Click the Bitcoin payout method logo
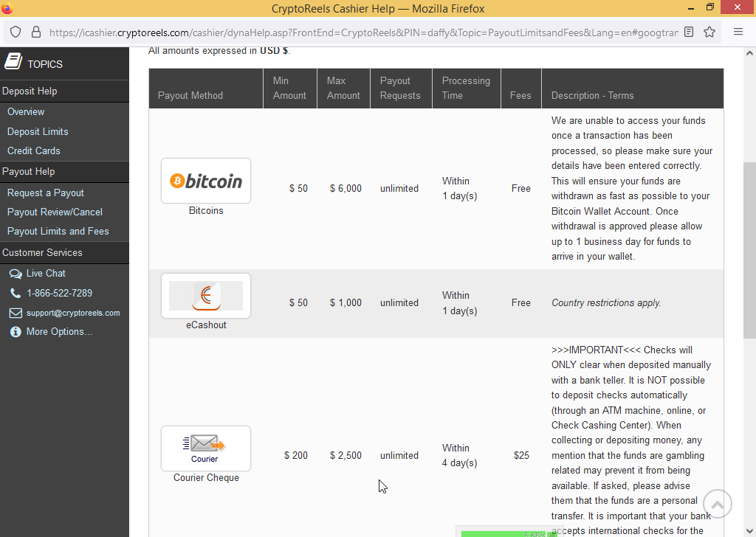This screenshot has height=537, width=756. point(206,181)
